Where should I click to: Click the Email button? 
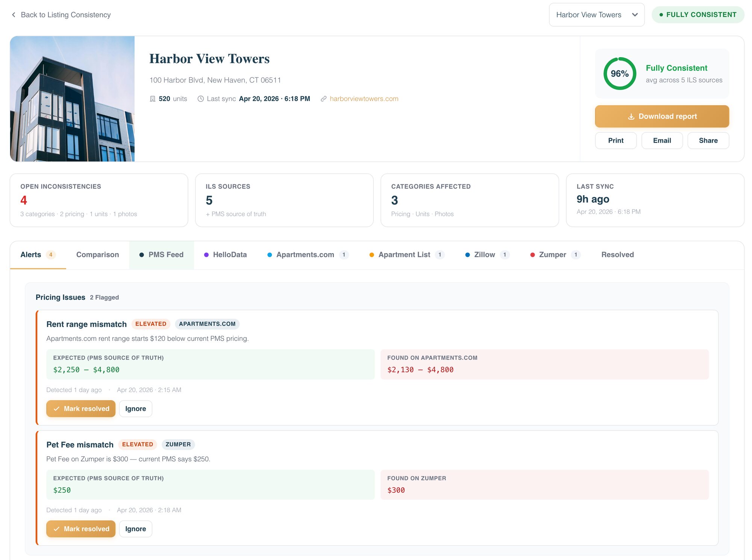662,141
